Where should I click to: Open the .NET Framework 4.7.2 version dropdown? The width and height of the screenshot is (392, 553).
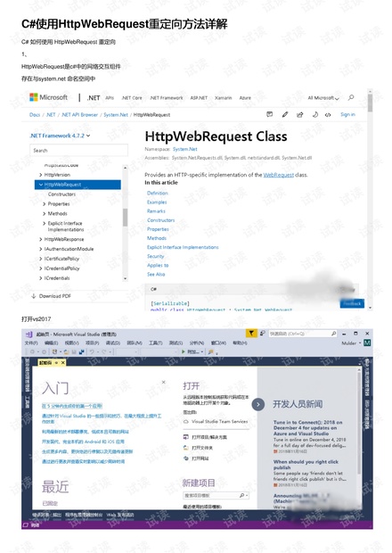pos(60,136)
